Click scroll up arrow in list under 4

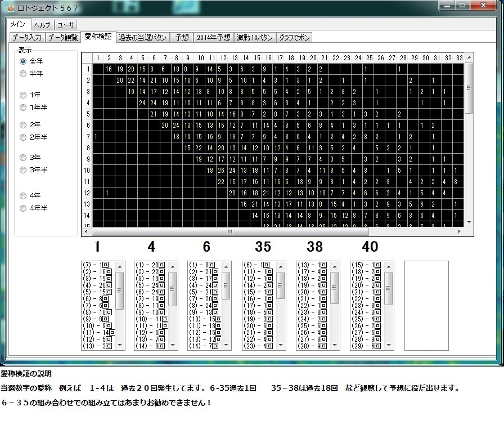173,267
